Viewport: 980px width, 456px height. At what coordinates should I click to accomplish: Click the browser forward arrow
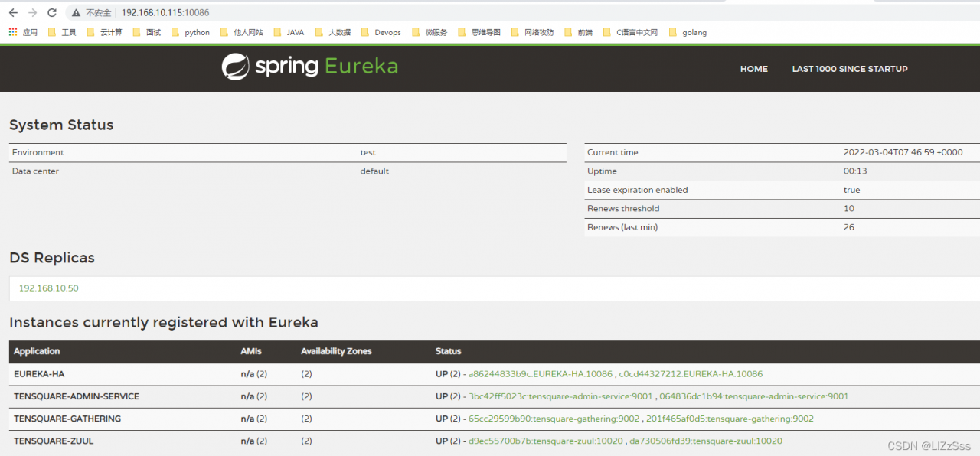[x=32, y=12]
